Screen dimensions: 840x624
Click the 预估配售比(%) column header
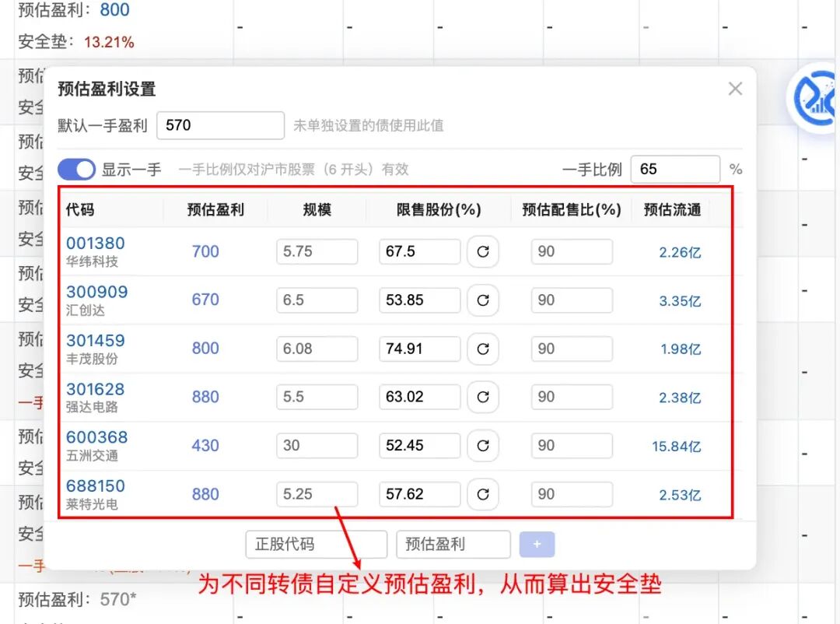coord(572,209)
